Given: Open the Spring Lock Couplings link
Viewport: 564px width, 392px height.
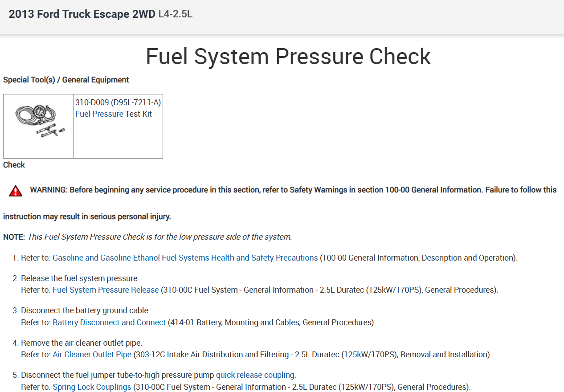Looking at the screenshot, I should (92, 387).
